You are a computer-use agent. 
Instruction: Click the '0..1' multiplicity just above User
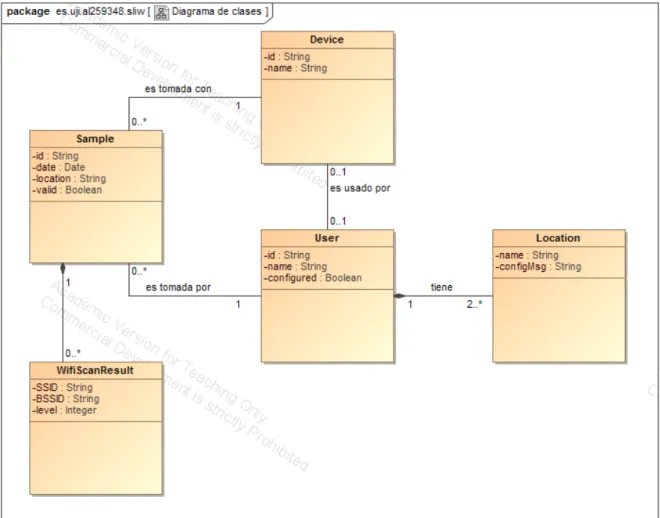tap(338, 221)
